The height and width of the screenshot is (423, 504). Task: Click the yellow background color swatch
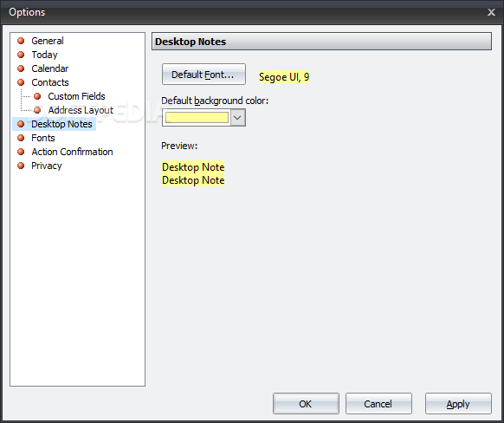click(197, 117)
